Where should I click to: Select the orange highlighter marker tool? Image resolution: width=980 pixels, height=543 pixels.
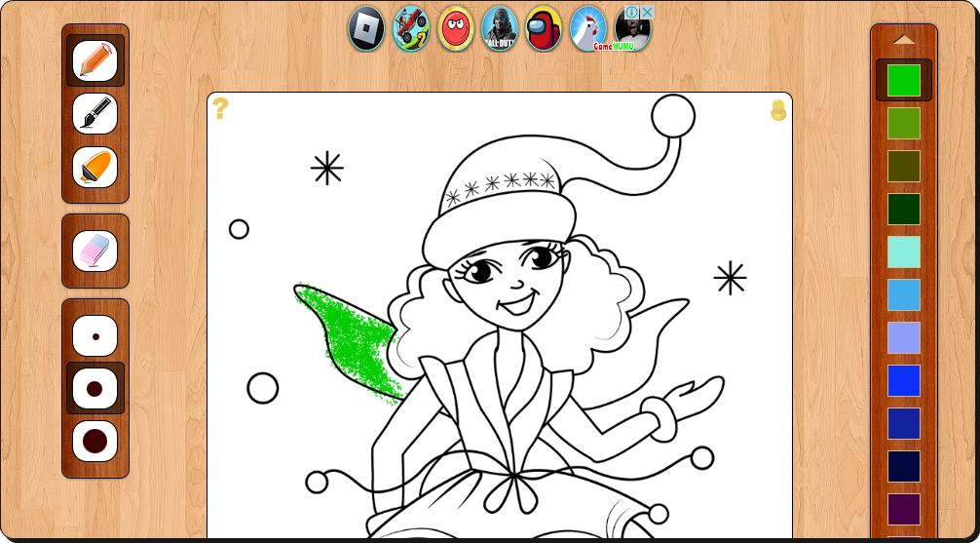pyautogui.click(x=95, y=167)
